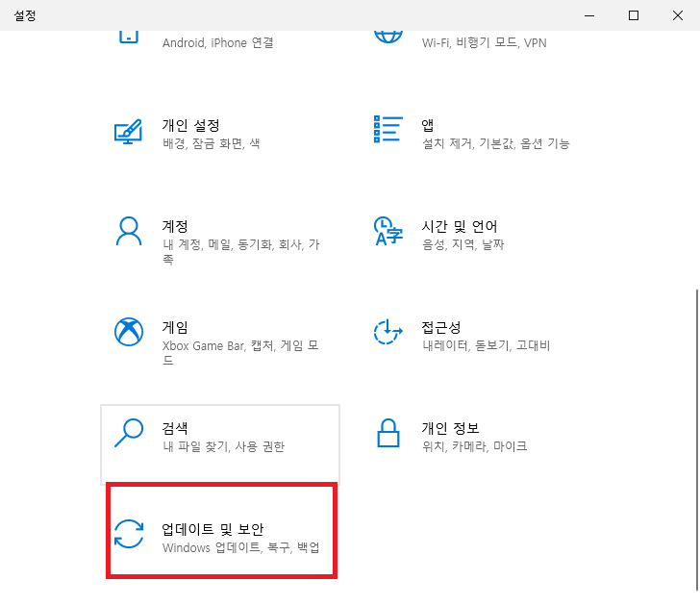
Task: Click the 업데이트 및 보안 refresh arrows icon
Action: point(129,534)
